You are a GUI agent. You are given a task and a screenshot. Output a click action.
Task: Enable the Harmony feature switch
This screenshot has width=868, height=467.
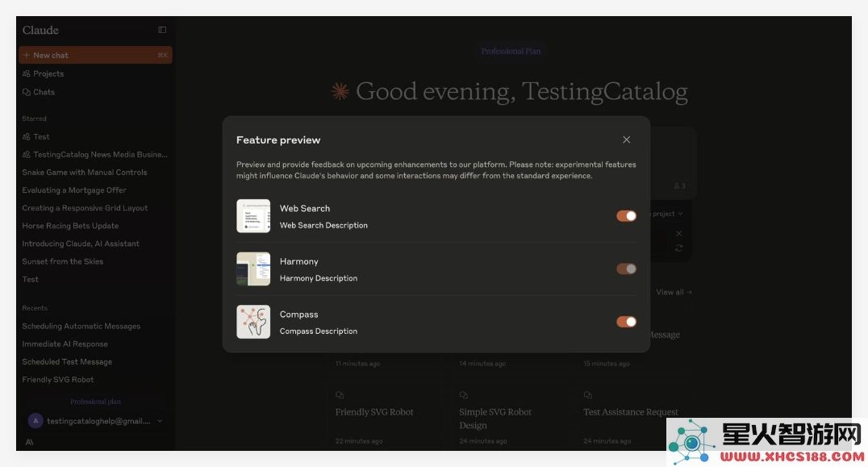coord(626,269)
